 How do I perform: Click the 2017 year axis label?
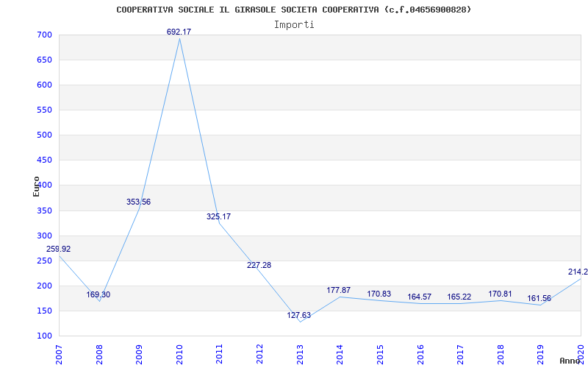point(460,354)
